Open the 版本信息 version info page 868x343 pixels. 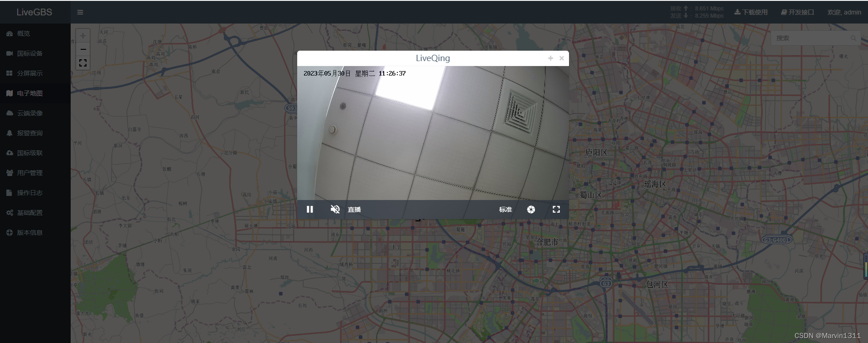coord(35,233)
